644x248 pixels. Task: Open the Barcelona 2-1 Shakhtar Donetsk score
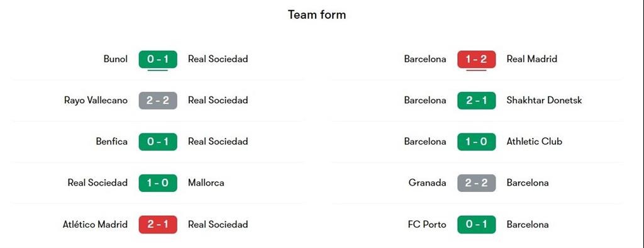(x=477, y=100)
